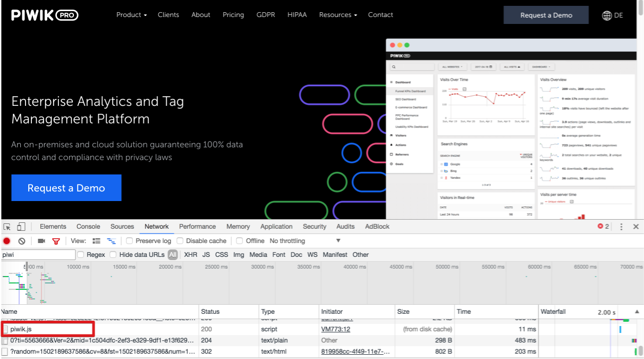Filter requests by JS

(x=206, y=255)
